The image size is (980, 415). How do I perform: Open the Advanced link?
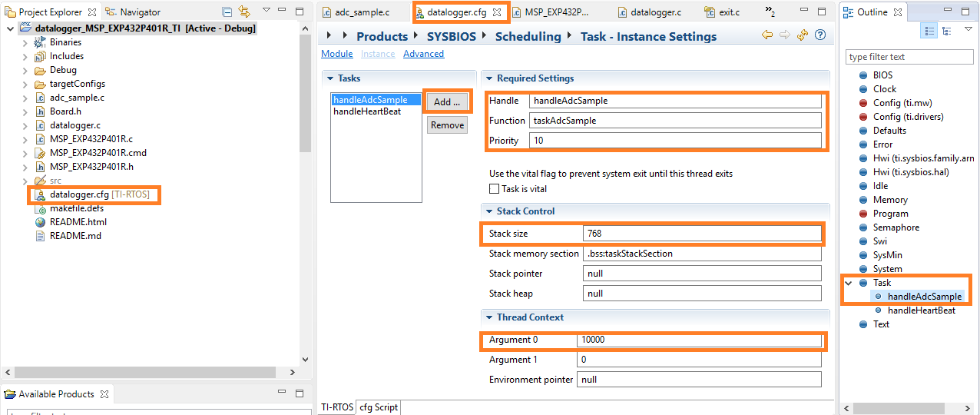[423, 54]
